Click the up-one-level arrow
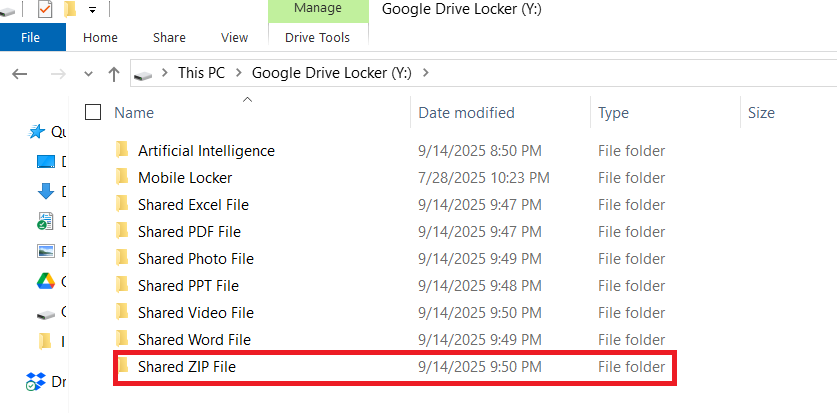The height and width of the screenshot is (413, 838). [113, 74]
